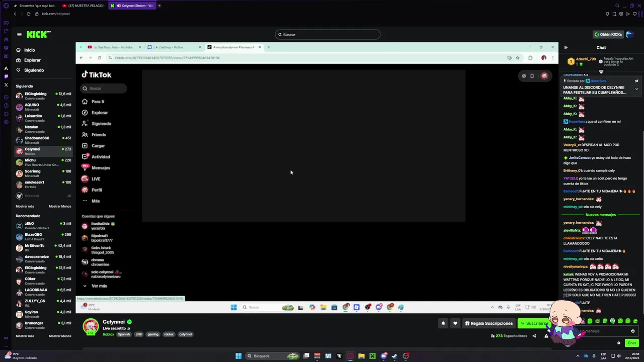Open Opera GX icon on taskbar
This screenshot has height=362, width=644.
(350, 356)
